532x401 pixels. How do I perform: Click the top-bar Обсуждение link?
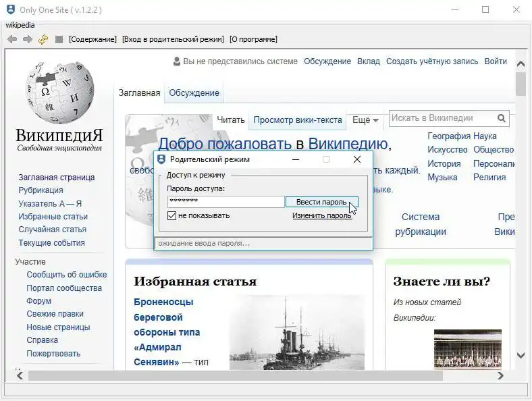[327, 61]
